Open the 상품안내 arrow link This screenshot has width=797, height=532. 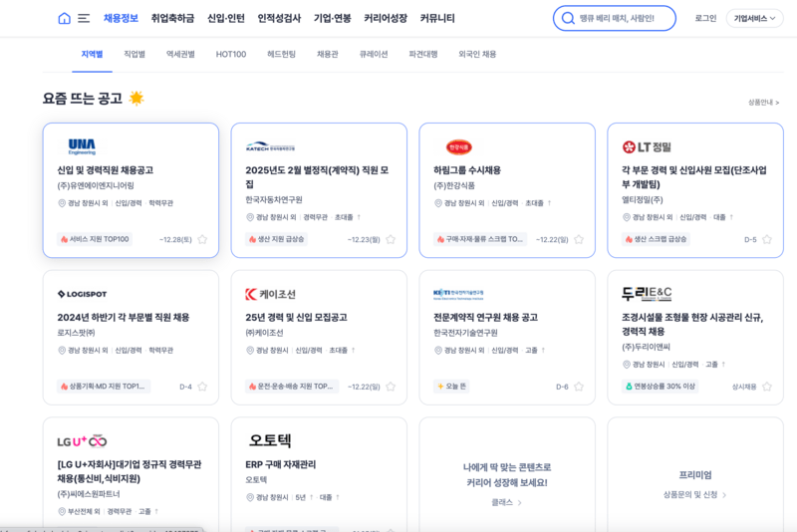[763, 103]
